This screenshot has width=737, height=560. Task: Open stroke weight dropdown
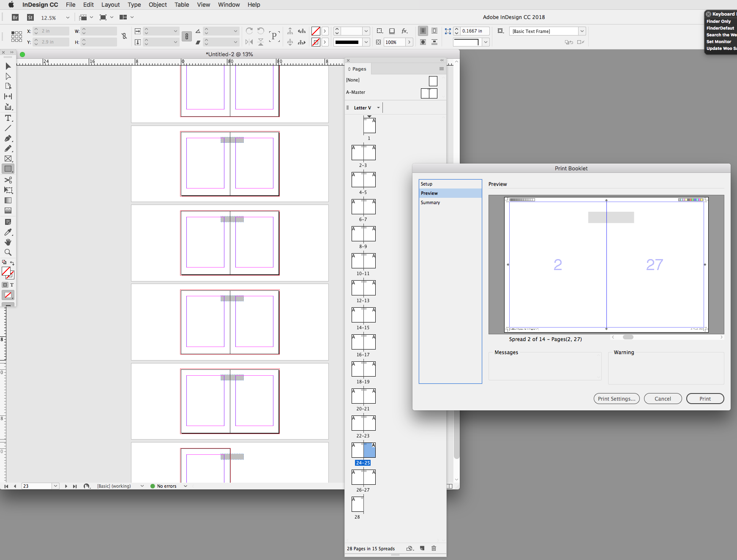pyautogui.click(x=366, y=31)
